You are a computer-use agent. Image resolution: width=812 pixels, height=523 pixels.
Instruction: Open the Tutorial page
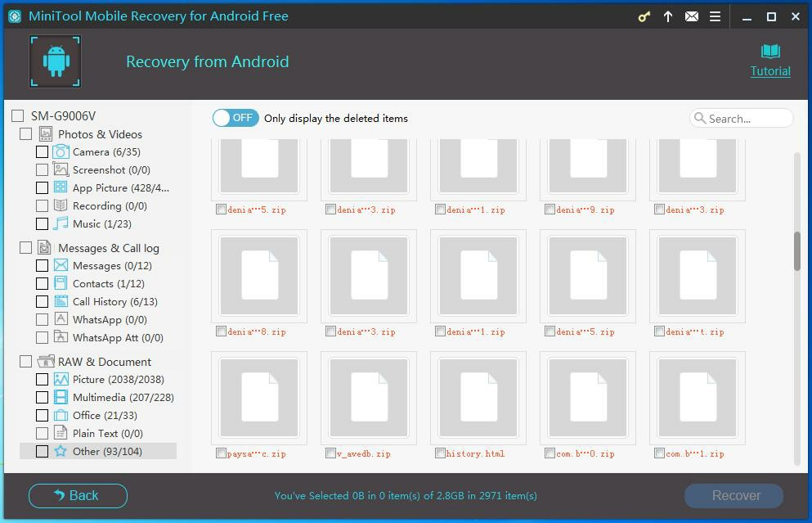[x=769, y=60]
